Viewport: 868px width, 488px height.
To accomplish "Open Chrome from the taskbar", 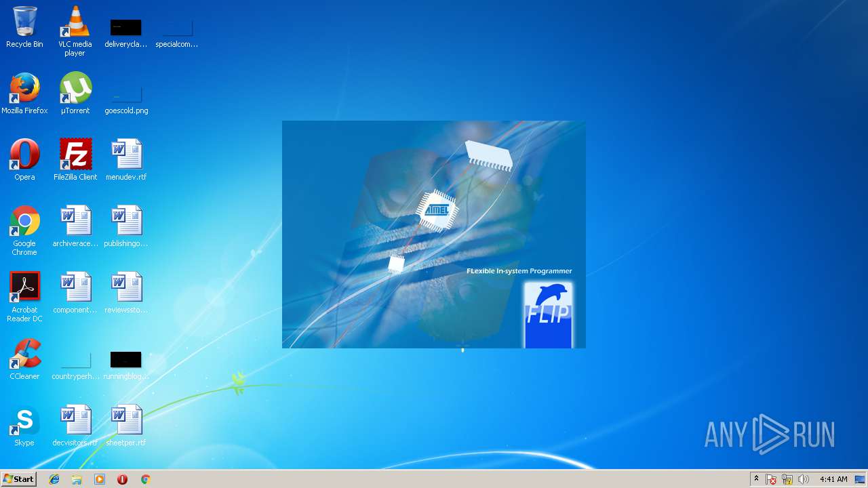I will 145,479.
